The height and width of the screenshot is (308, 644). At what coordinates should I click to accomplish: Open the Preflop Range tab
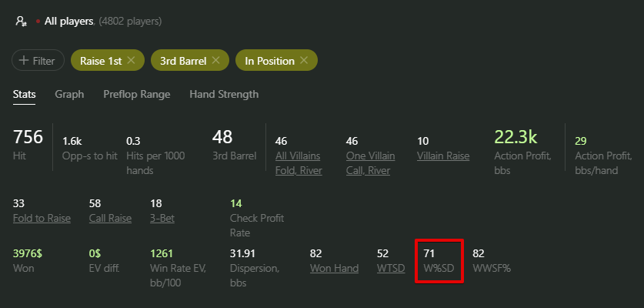[137, 94]
